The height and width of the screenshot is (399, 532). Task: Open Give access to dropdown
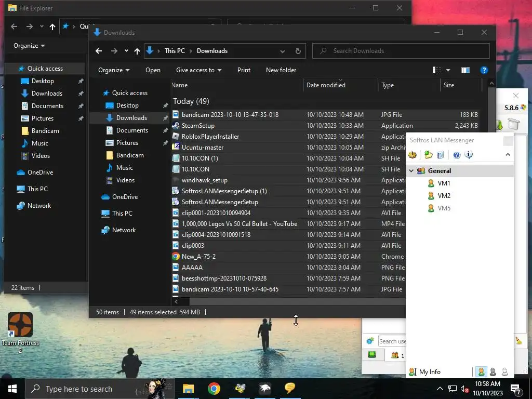[198, 70]
